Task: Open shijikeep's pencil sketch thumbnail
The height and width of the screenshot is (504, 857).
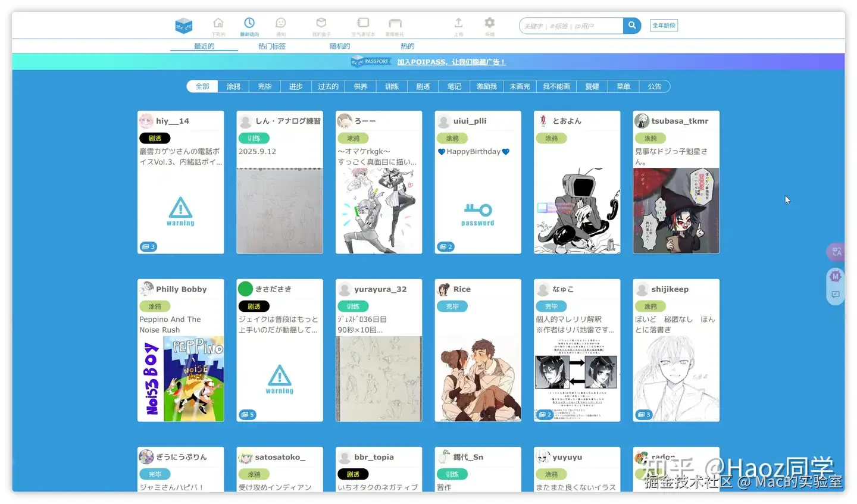Action: [x=676, y=379]
